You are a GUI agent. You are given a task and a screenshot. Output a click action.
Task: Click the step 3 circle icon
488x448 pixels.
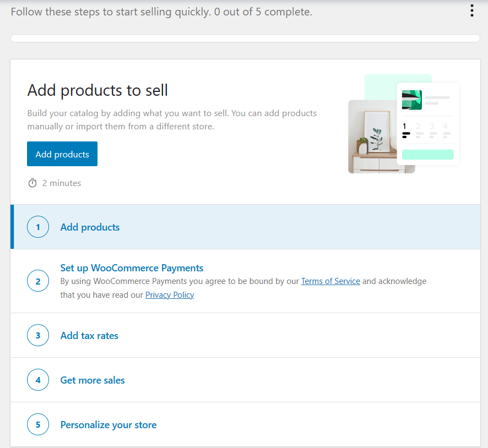click(38, 335)
